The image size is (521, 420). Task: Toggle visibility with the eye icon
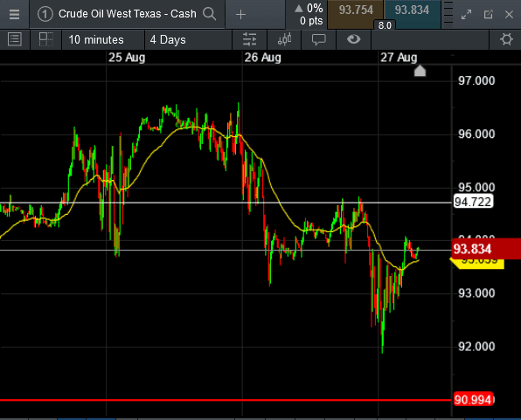tap(353, 39)
